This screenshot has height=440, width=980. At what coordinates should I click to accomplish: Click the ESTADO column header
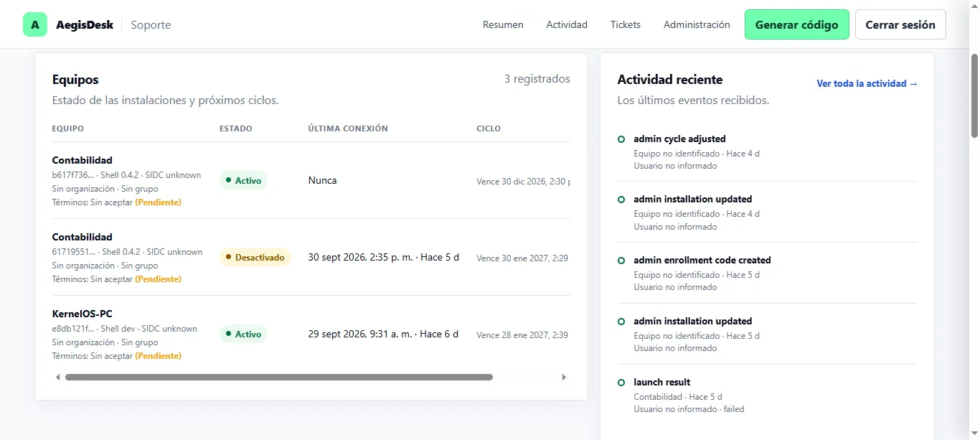[x=236, y=128]
